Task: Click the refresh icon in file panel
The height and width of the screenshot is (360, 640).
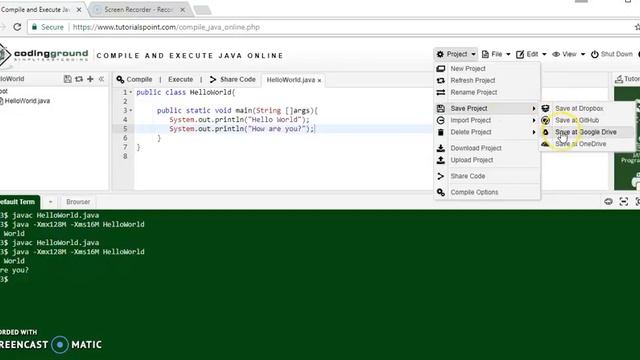Action: point(79,79)
